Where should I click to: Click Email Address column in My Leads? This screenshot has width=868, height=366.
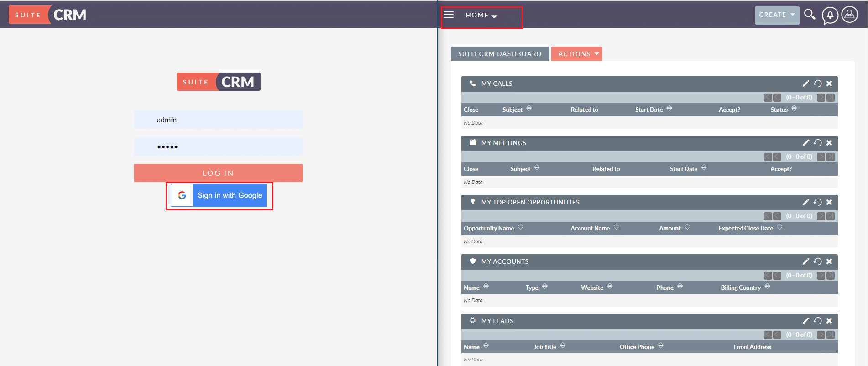(752, 347)
